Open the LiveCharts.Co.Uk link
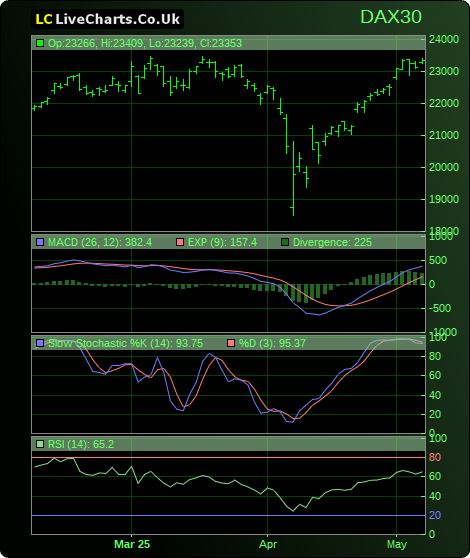The image size is (470, 558). 117,19
